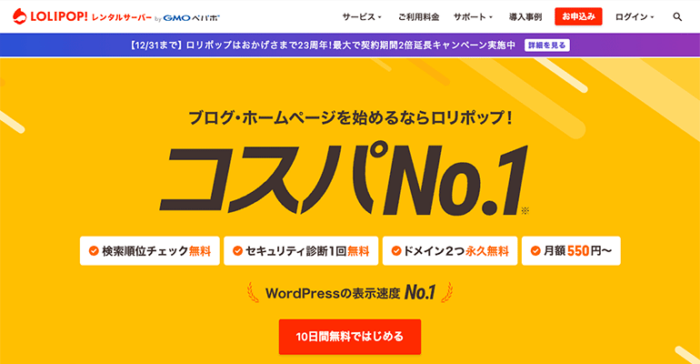
Task: Click the 検索順位チェック無料 badge
Action: point(150,251)
